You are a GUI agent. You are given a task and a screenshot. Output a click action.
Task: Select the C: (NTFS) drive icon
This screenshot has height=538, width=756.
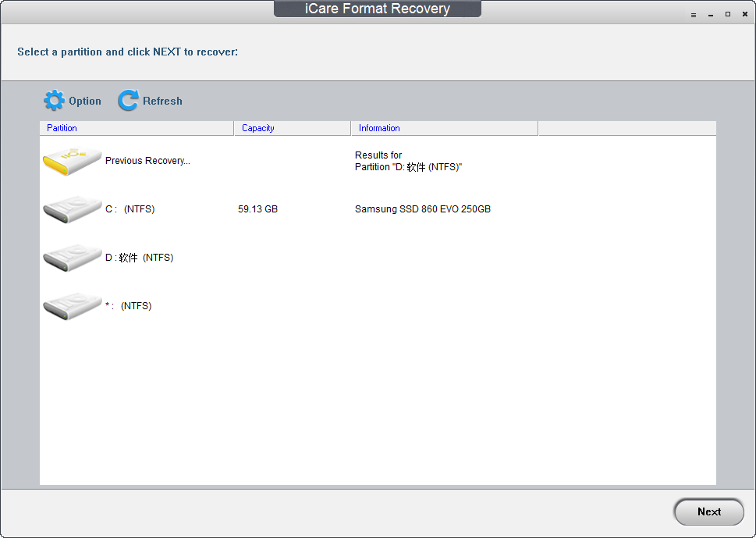72,209
